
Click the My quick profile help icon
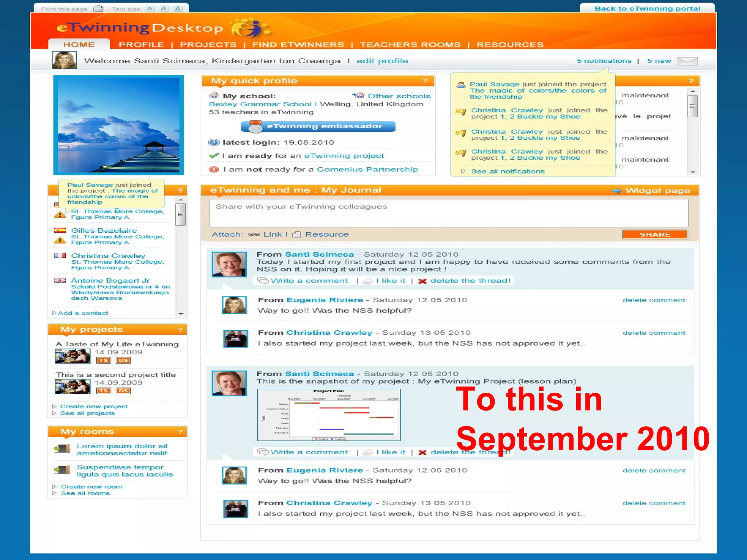[425, 81]
